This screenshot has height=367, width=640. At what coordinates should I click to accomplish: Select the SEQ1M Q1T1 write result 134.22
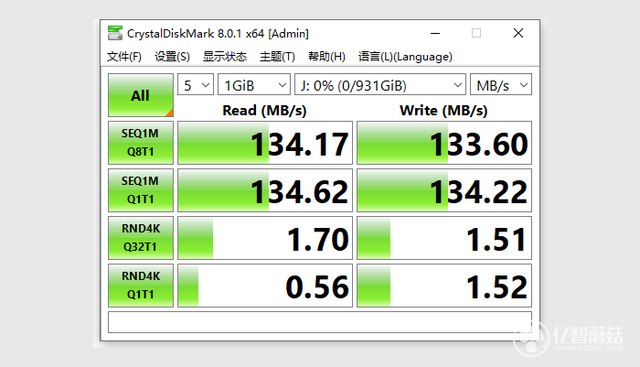click(x=444, y=190)
